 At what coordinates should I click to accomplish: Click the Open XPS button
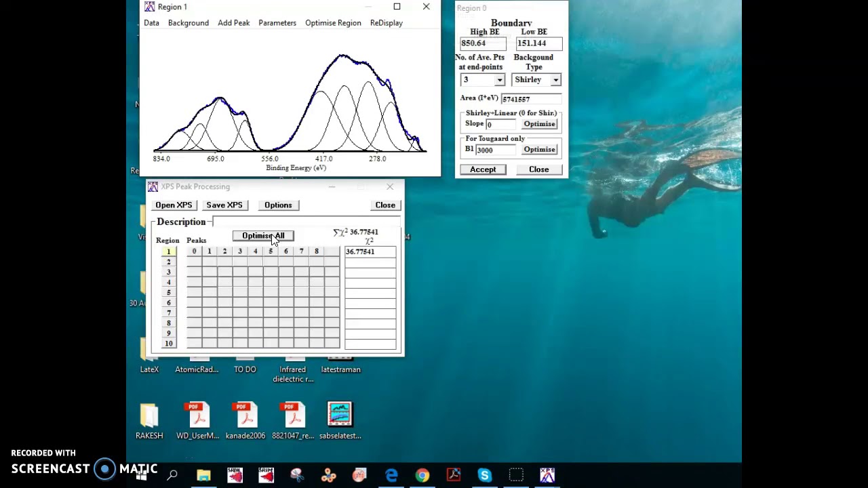pos(174,205)
